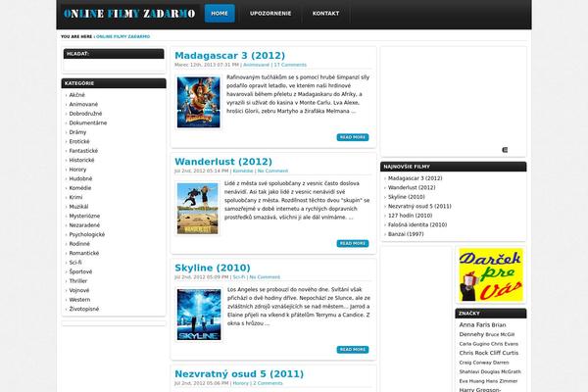
Task: Open the Romantické category
Action: (x=84, y=253)
